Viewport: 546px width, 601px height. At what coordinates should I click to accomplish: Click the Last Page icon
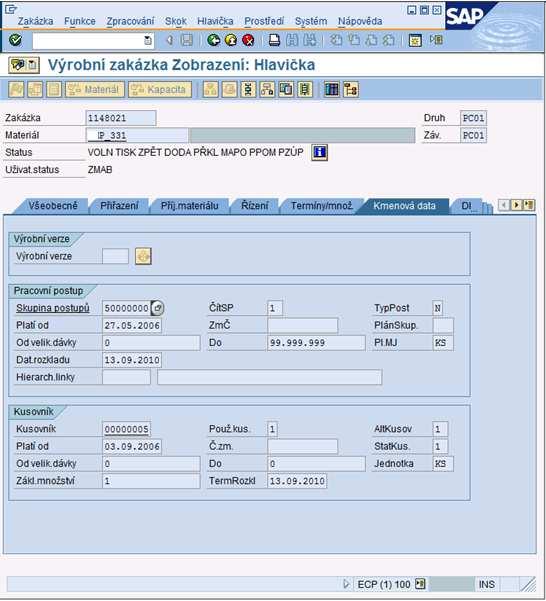coord(389,40)
